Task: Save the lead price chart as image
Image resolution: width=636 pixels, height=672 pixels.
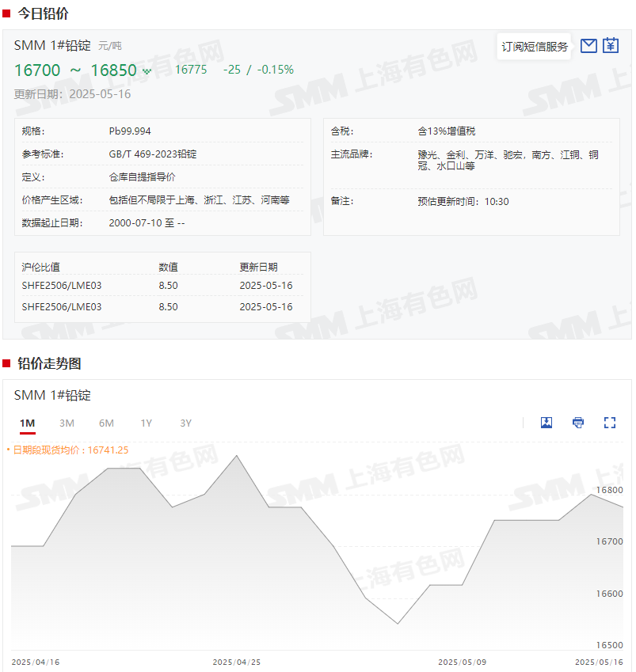Action: tap(547, 423)
